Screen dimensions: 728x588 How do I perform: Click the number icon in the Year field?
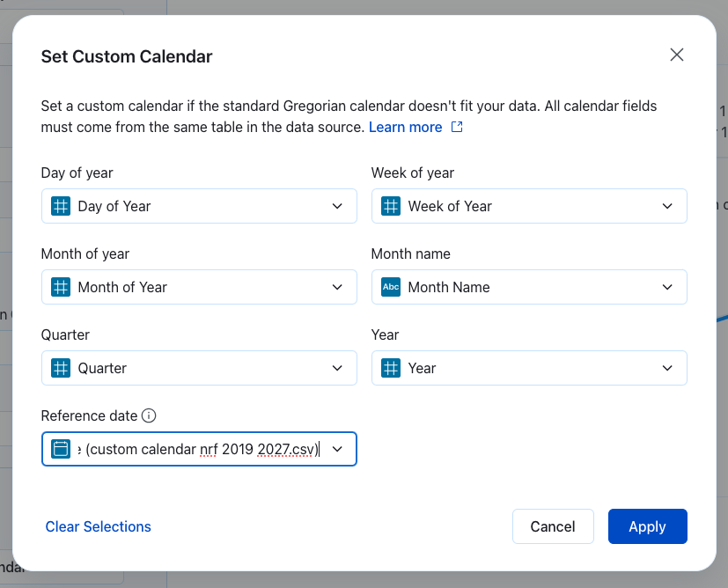[391, 368]
